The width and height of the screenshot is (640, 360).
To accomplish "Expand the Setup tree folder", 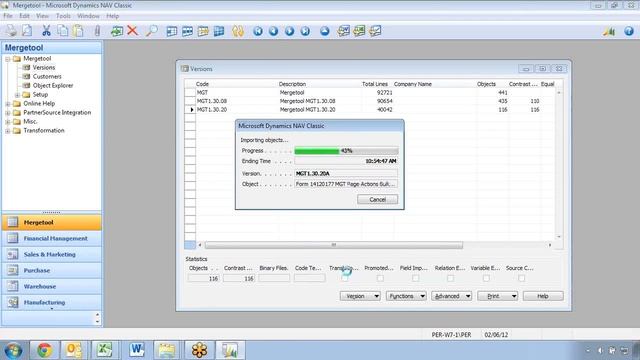I will (x=17, y=95).
